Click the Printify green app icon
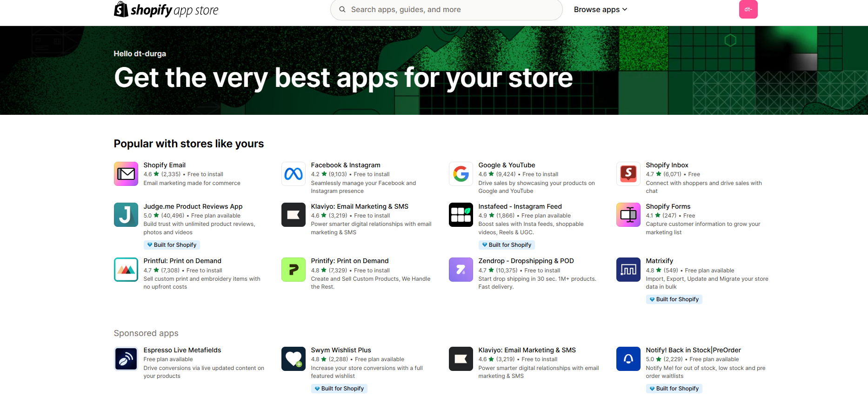 [293, 270]
